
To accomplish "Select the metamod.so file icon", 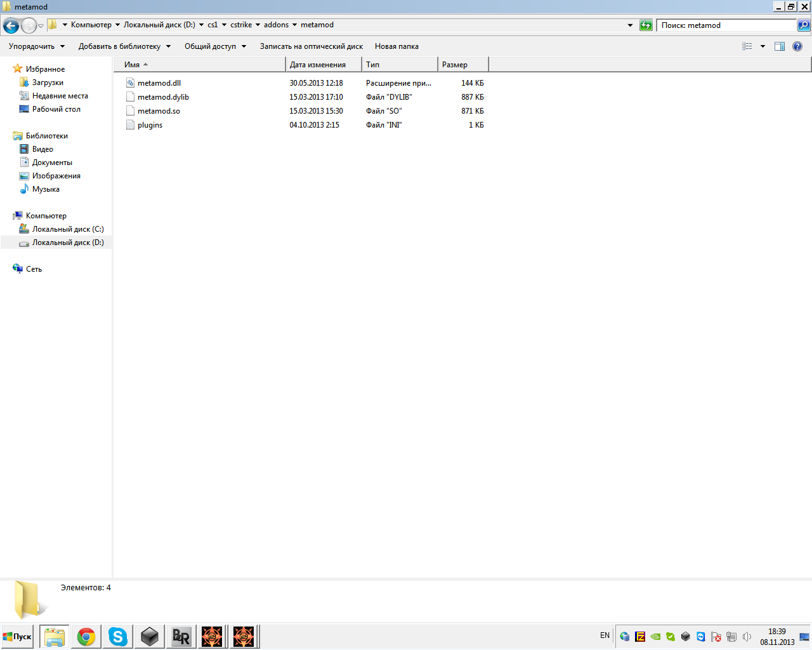I will 130,111.
